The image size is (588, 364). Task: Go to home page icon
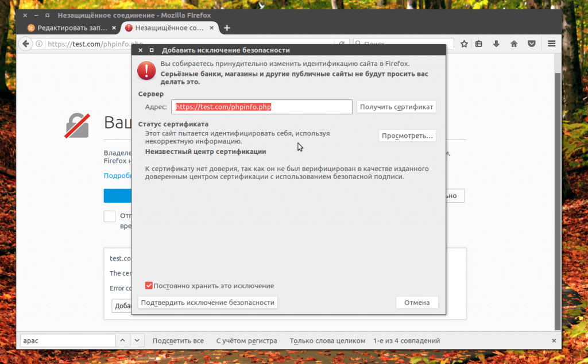point(514,44)
